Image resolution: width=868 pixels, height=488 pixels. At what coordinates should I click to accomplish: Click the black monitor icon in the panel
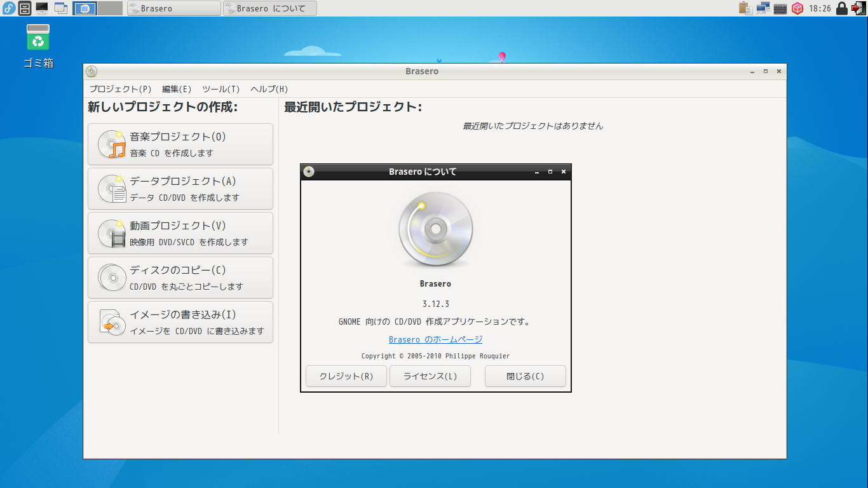point(42,8)
